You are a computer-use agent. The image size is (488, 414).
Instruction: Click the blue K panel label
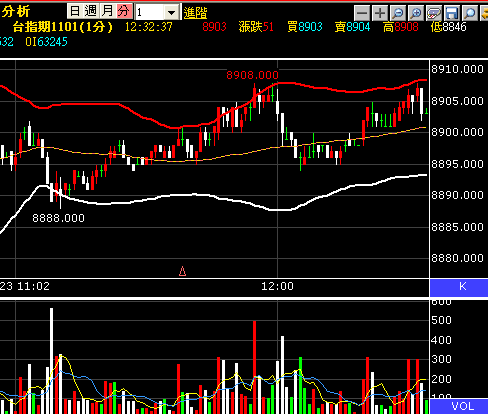tap(459, 288)
